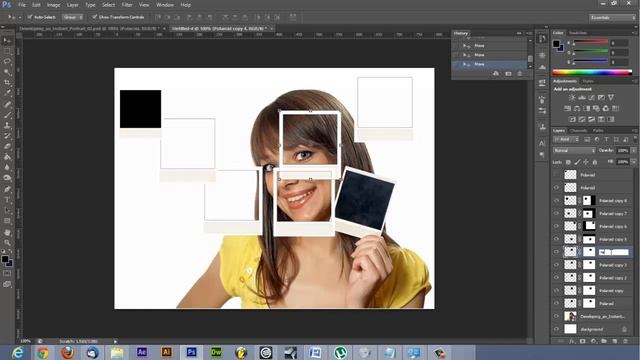Image resolution: width=640 pixels, height=360 pixels.
Task: Open the Opacity slider arrow
Action: [x=633, y=151]
